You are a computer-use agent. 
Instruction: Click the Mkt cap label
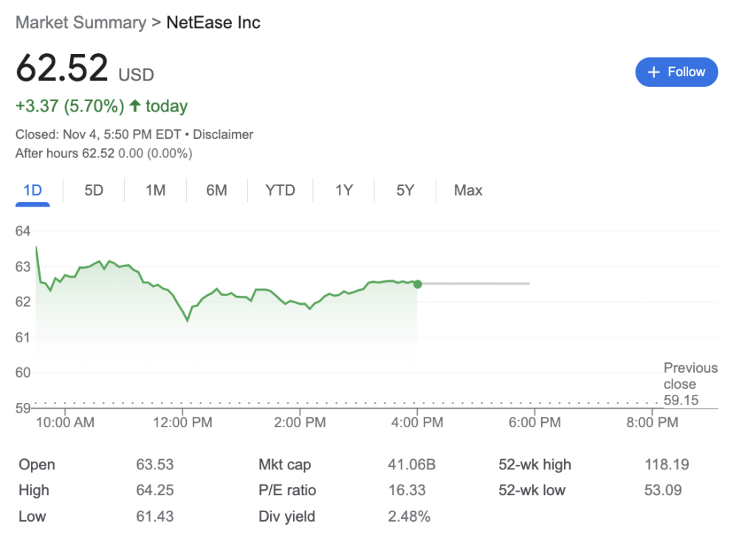pyautogui.click(x=284, y=465)
